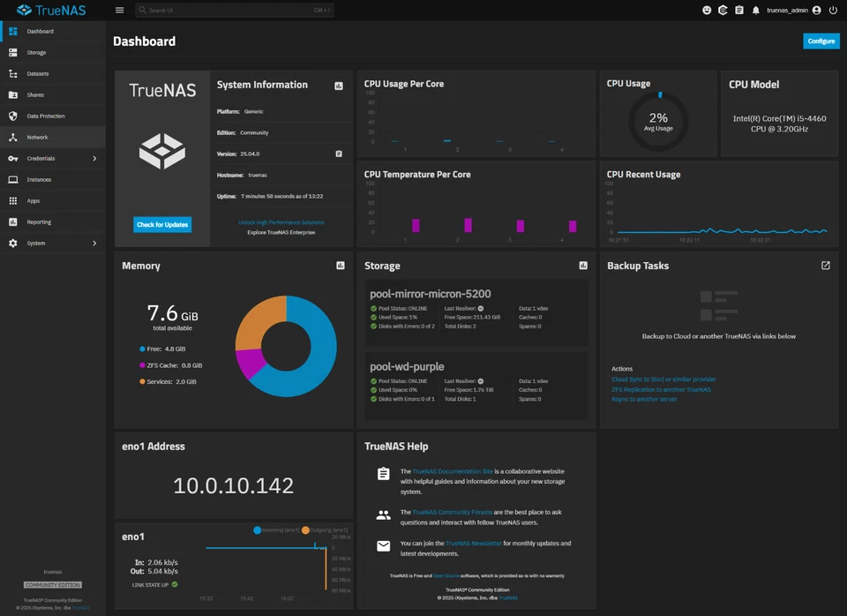Toggle the hamburger menu icon
The width and height of the screenshot is (847, 616).
click(119, 11)
